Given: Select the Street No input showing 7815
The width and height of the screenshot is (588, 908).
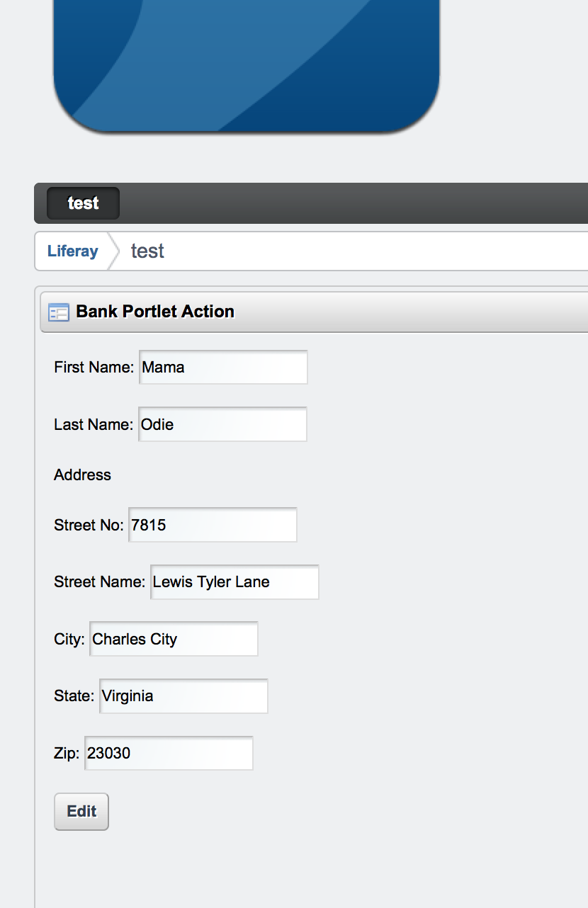Looking at the screenshot, I should coord(213,525).
